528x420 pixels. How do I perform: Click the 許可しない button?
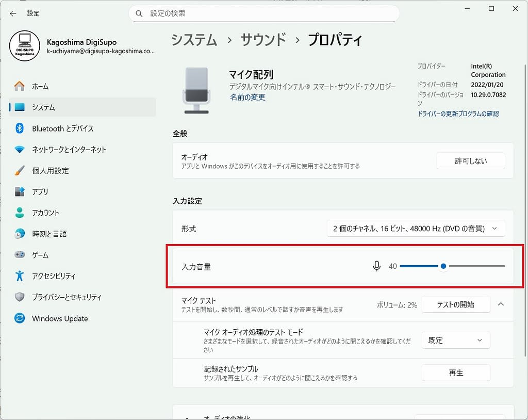470,161
